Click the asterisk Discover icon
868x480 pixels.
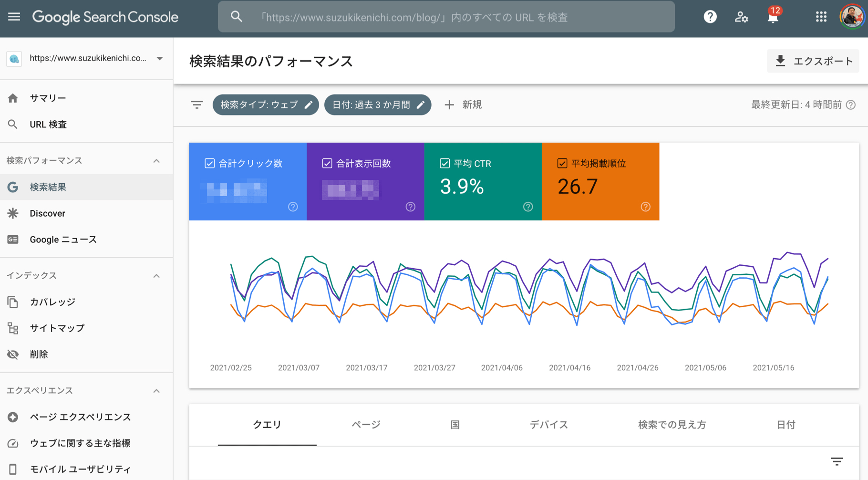click(13, 213)
